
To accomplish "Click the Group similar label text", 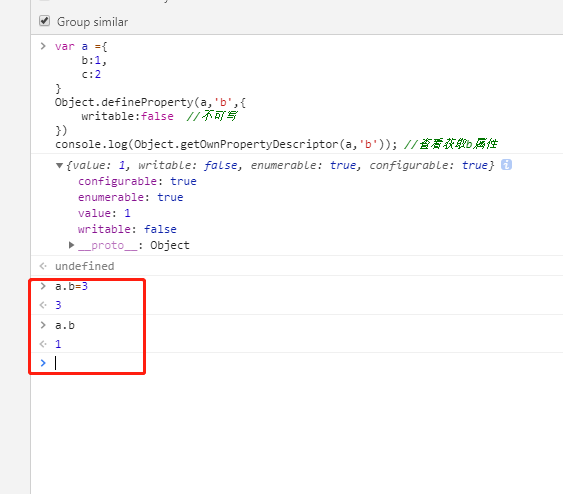I will click(x=92, y=22).
